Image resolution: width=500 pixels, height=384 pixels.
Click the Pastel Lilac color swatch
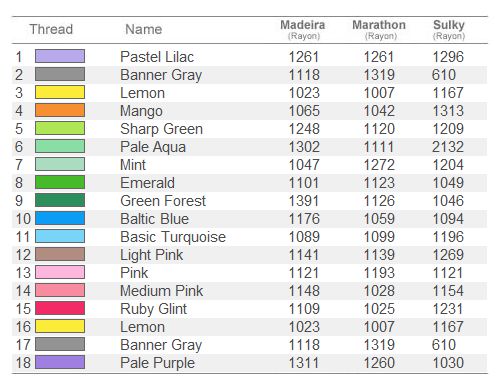(x=60, y=56)
